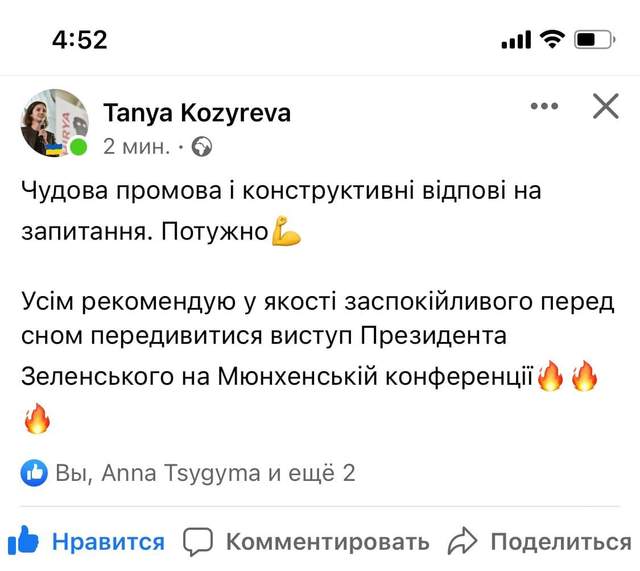This screenshot has height=571, width=640.
Task: Tap the comment speech bubble icon
Action: point(199,542)
